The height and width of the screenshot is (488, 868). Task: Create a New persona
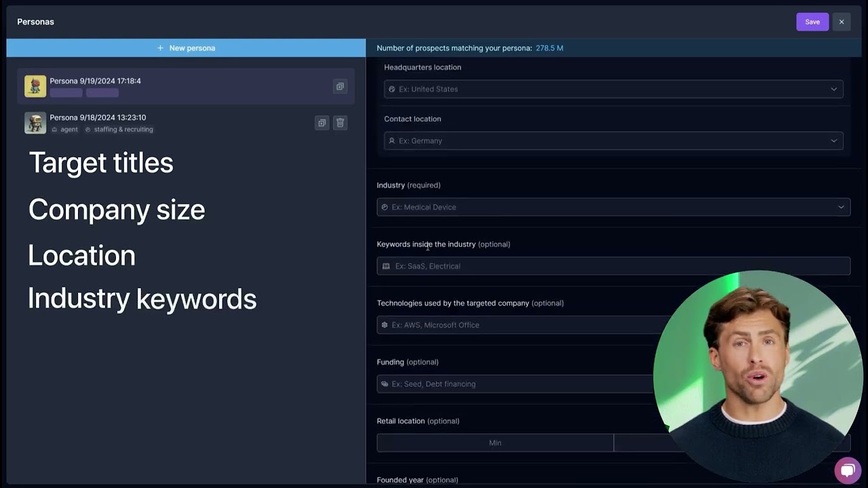tap(186, 48)
